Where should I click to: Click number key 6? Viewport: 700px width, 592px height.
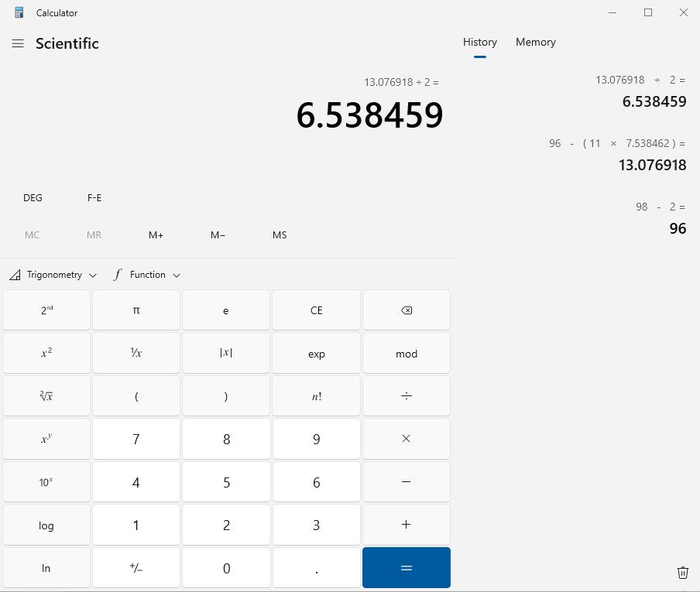[x=316, y=482]
